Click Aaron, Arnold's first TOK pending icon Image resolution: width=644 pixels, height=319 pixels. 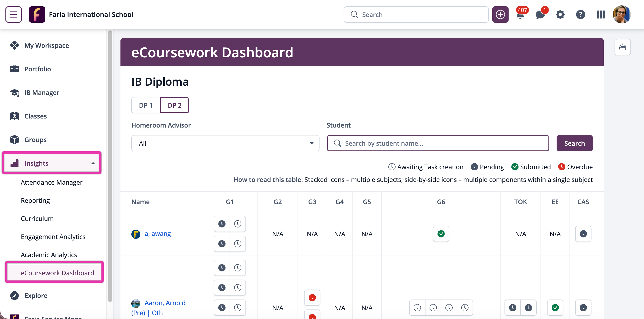(x=512, y=307)
